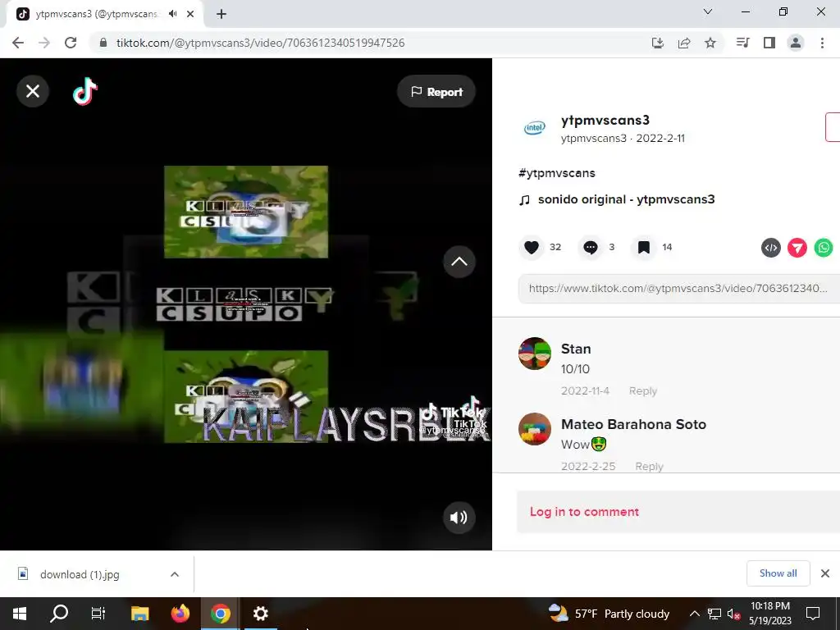
Task: Click the address bar URL
Action: pos(260,43)
